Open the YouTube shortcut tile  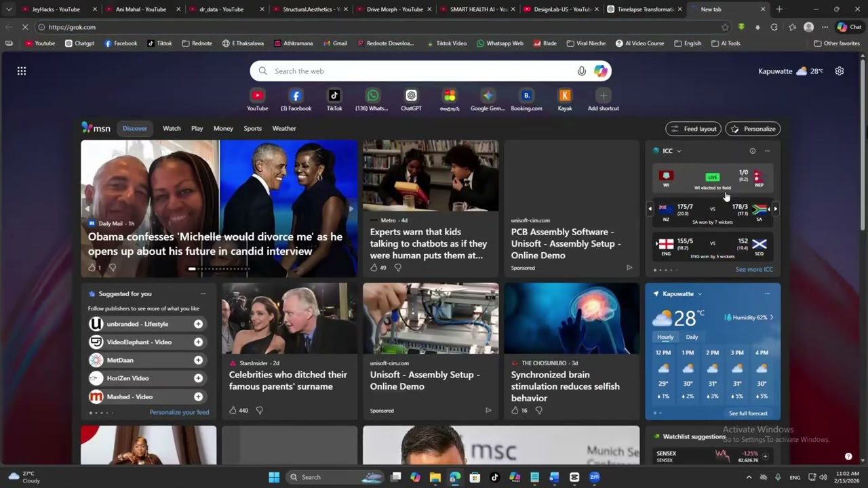click(x=257, y=100)
